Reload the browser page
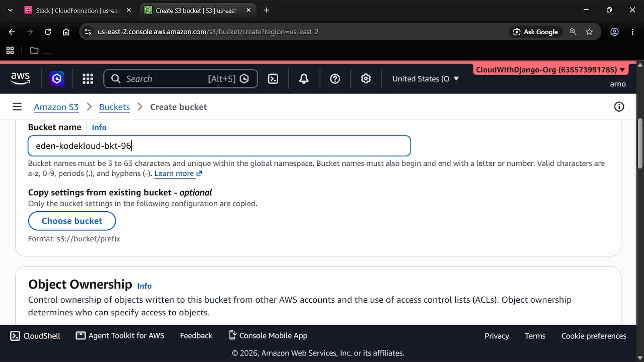The height and width of the screenshot is (362, 644). [x=48, y=32]
